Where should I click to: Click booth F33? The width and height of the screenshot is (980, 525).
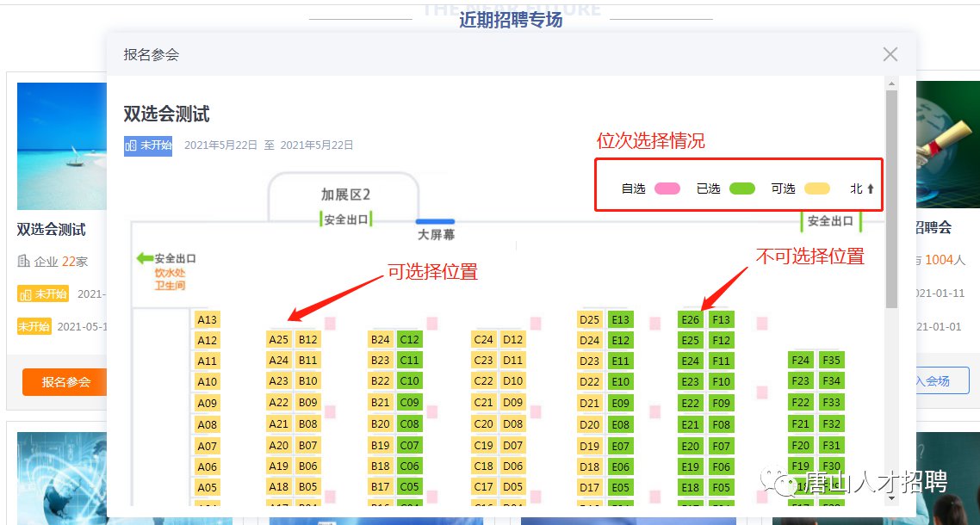tap(831, 403)
